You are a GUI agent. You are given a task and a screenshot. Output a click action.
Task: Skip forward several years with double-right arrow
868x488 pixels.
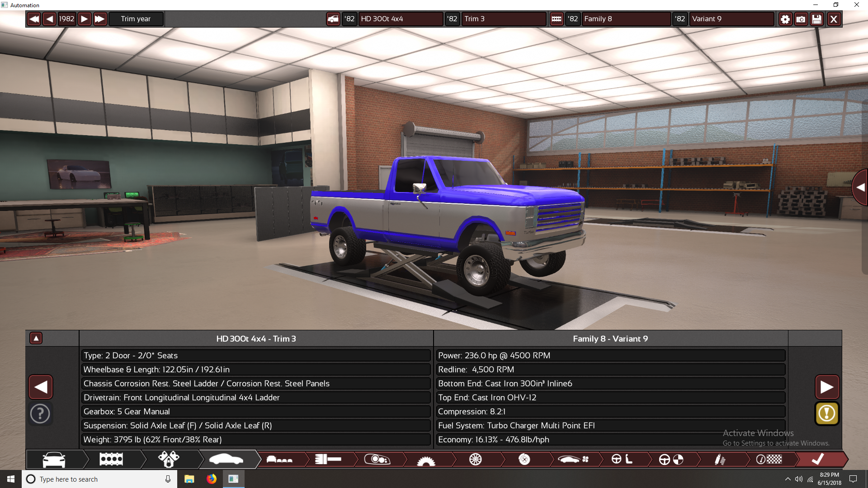pos(100,19)
